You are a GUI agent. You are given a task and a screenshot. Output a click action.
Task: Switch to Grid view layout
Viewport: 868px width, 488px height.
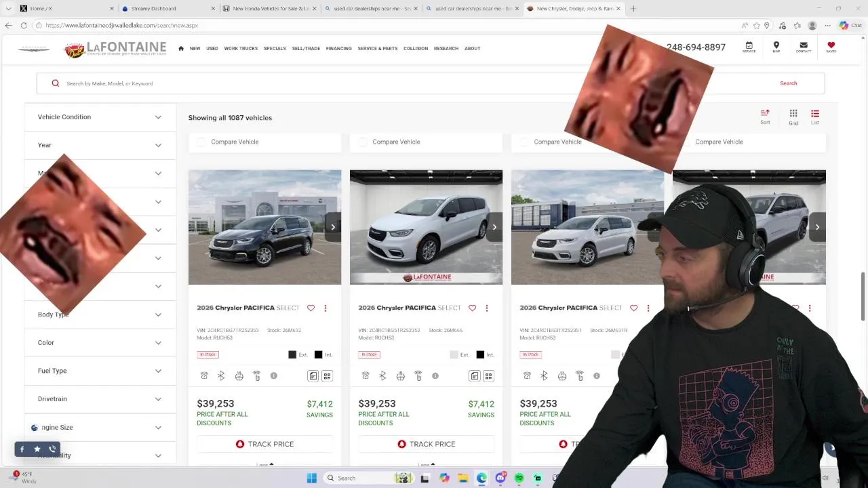pos(793,117)
